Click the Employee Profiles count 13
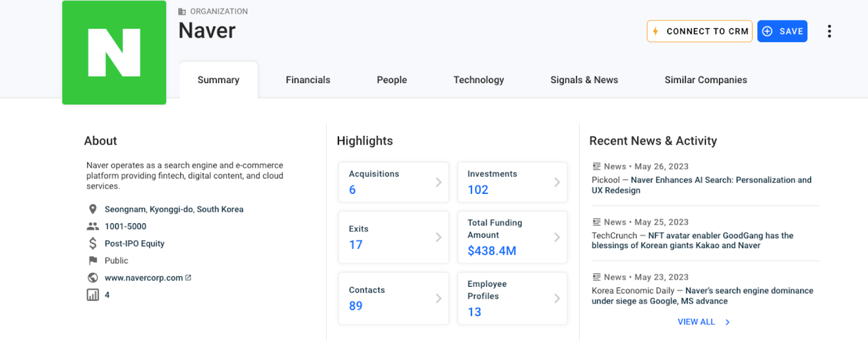868x353 pixels. tap(474, 312)
